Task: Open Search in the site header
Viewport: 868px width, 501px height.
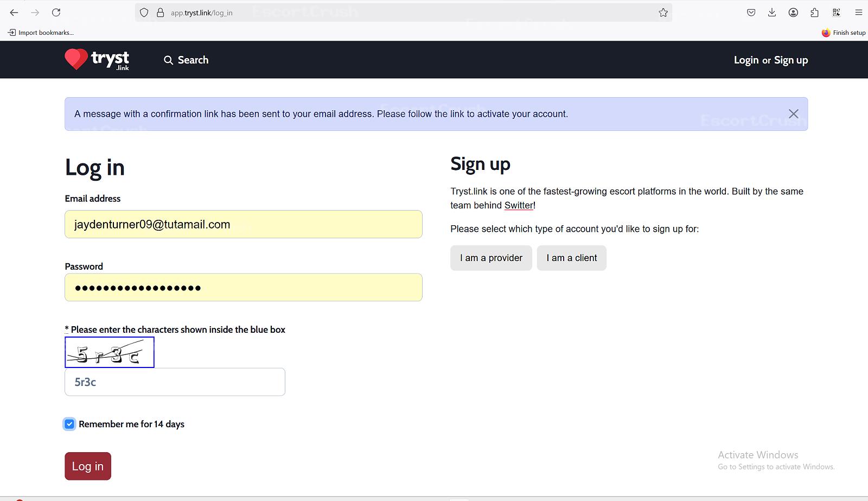Action: (x=186, y=60)
